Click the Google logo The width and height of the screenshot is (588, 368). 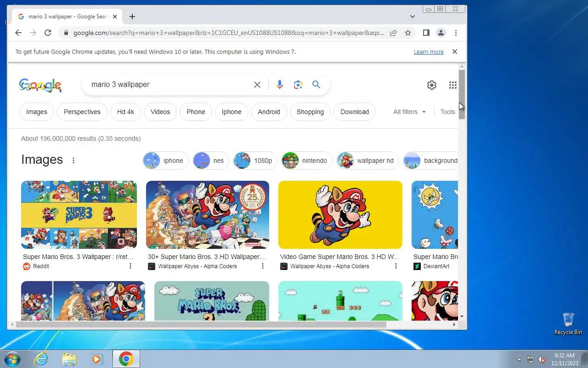tap(40, 85)
